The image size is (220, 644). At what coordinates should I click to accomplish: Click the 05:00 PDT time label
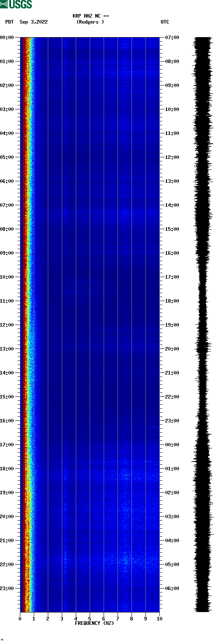pos(7,157)
